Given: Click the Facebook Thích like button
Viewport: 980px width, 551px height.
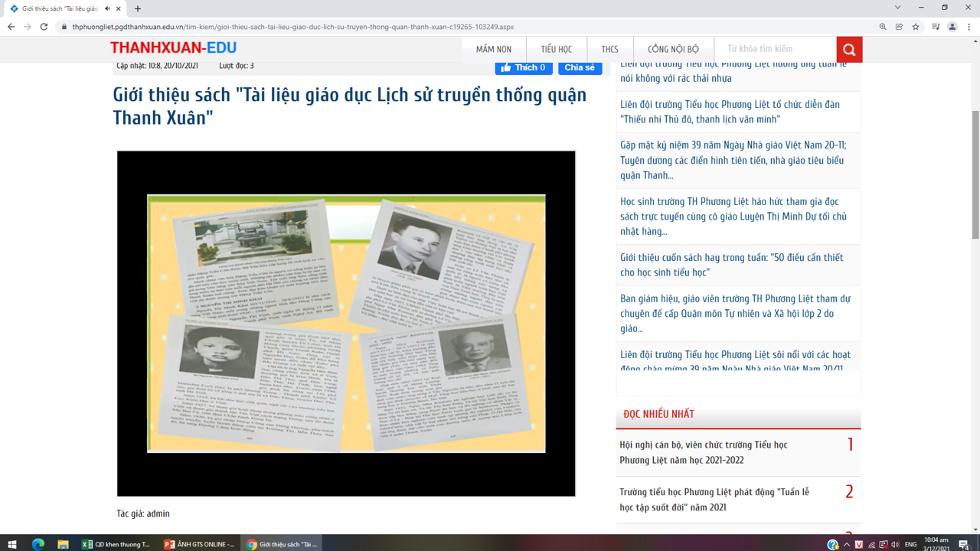Looking at the screenshot, I should (x=524, y=67).
